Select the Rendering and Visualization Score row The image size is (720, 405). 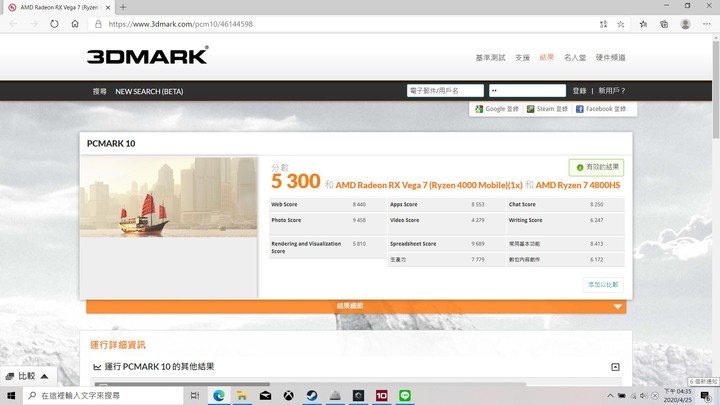[x=328, y=248]
